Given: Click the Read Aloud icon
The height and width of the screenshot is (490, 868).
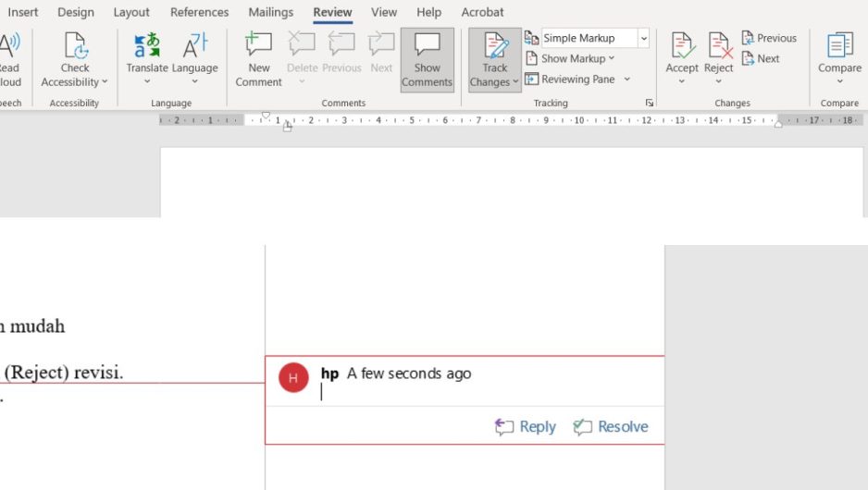Looking at the screenshot, I should [10, 45].
